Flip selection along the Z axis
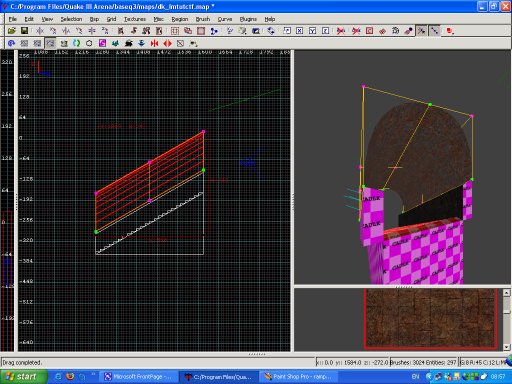This screenshot has height=384, width=512. 92,31
